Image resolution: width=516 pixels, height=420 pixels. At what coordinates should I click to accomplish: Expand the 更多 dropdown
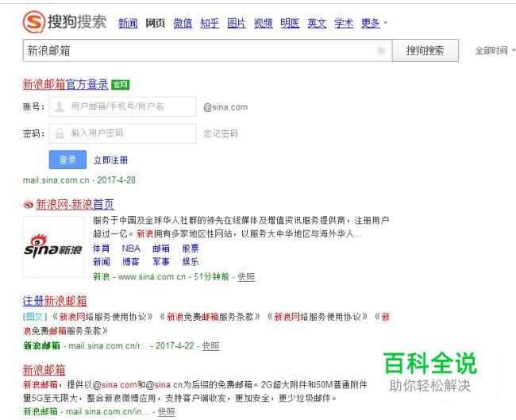click(374, 23)
